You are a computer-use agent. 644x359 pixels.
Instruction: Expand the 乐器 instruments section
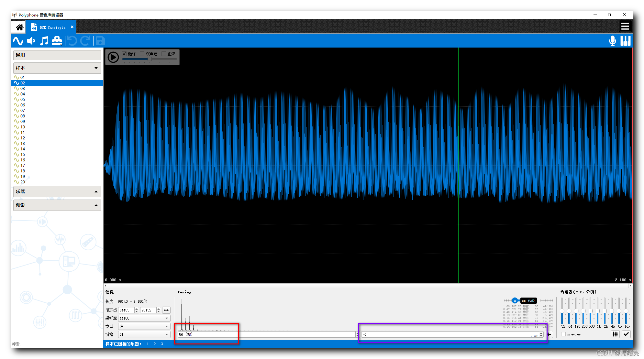click(x=96, y=191)
